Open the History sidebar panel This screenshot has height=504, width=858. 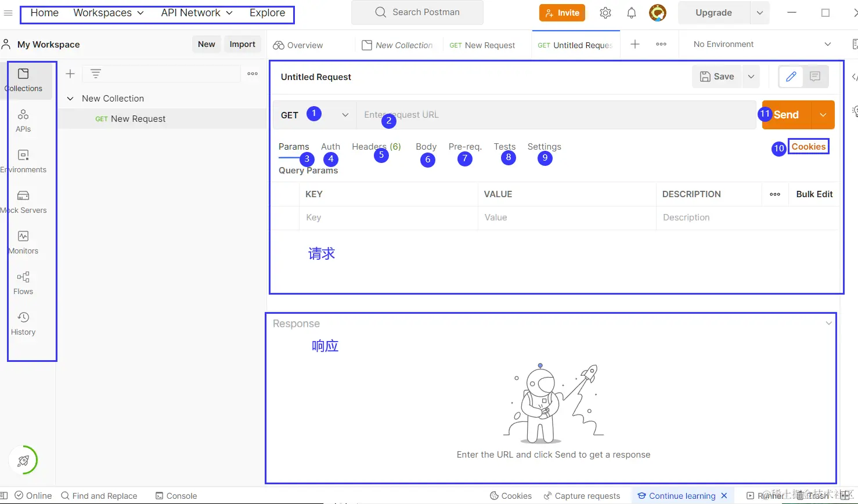pos(23,324)
